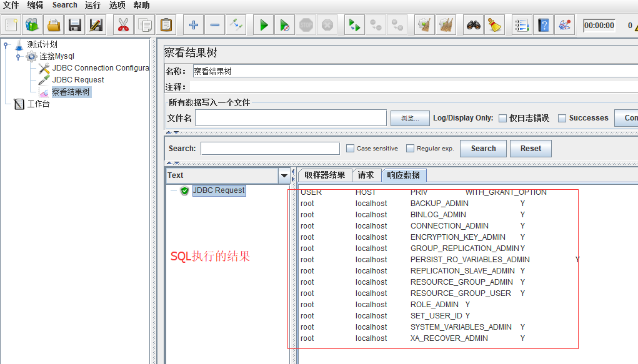Save the test plan with floppy icon
The image size is (638, 364).
[75, 25]
